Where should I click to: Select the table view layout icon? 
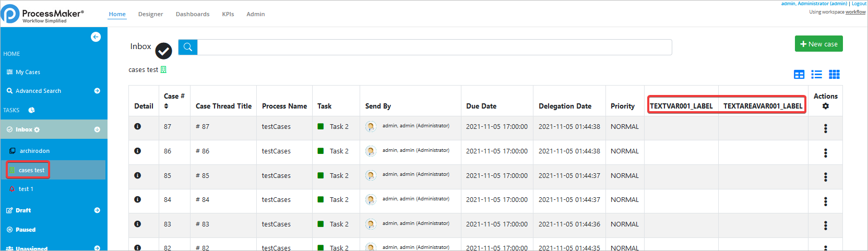coord(799,75)
